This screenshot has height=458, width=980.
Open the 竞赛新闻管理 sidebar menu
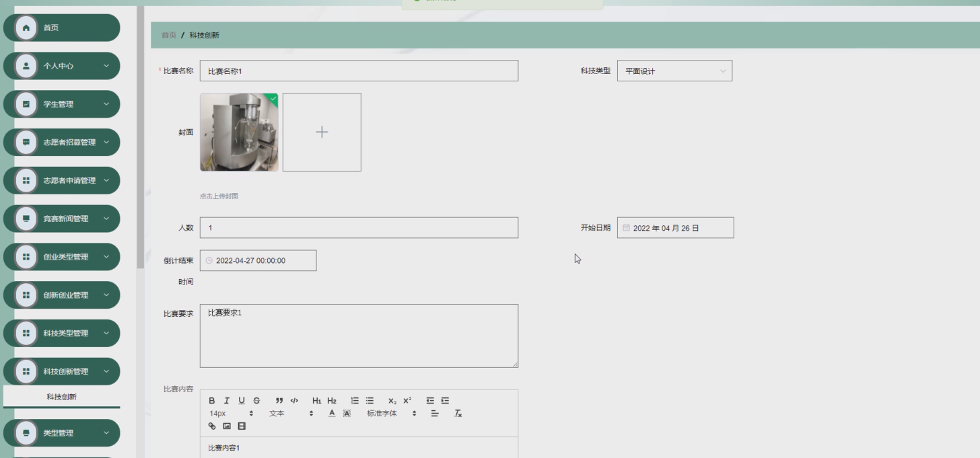coord(62,219)
